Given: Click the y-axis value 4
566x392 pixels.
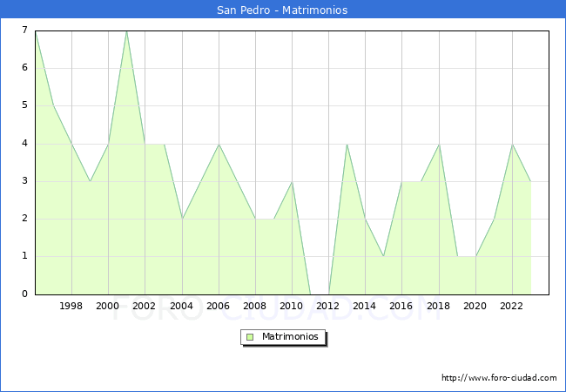Looking at the screenshot, I should (x=24, y=144).
